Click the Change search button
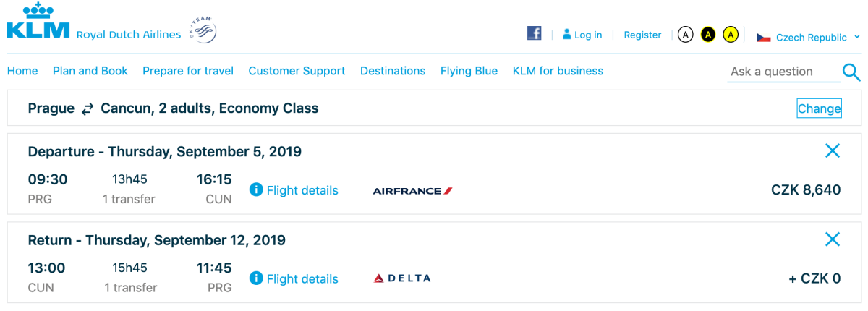The width and height of the screenshot is (868, 311). [x=819, y=109]
